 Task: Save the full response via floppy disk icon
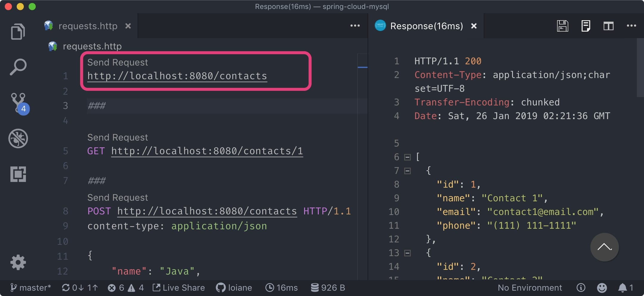562,26
